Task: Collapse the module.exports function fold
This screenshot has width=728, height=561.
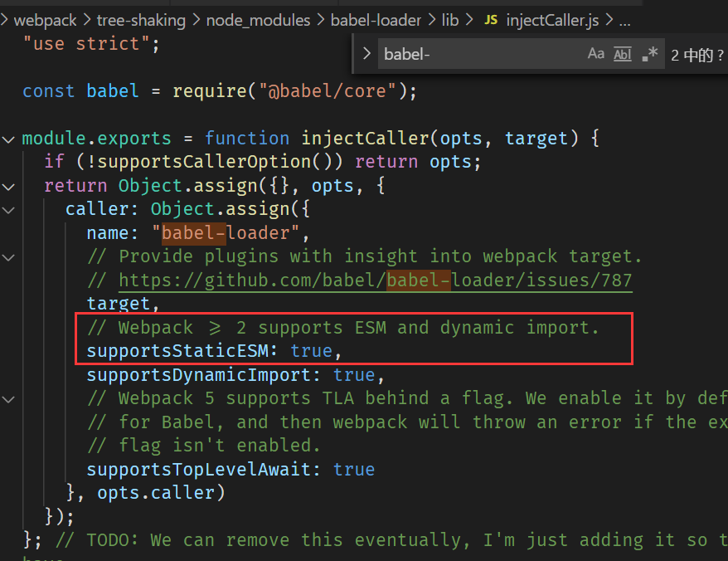Action: tap(8, 139)
